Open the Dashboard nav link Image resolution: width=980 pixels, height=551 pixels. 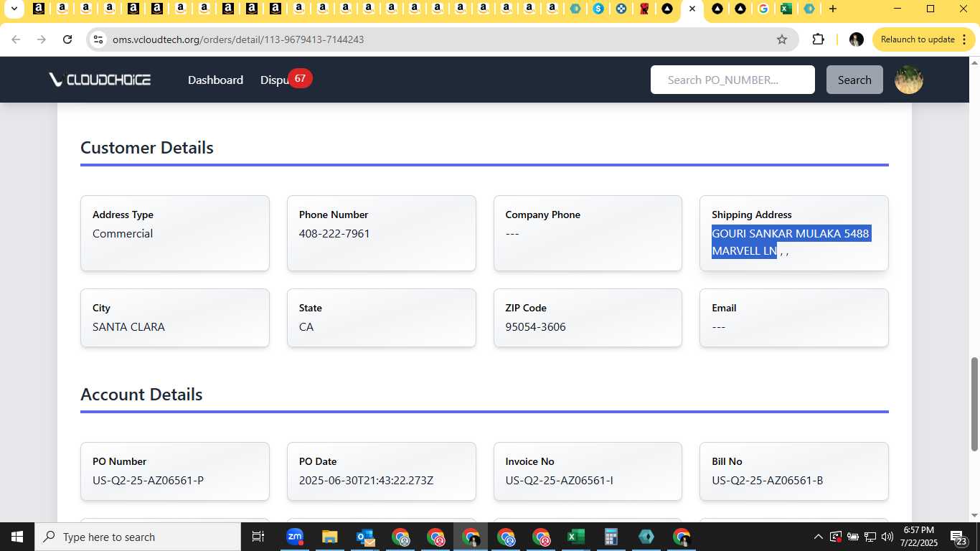coord(215,80)
